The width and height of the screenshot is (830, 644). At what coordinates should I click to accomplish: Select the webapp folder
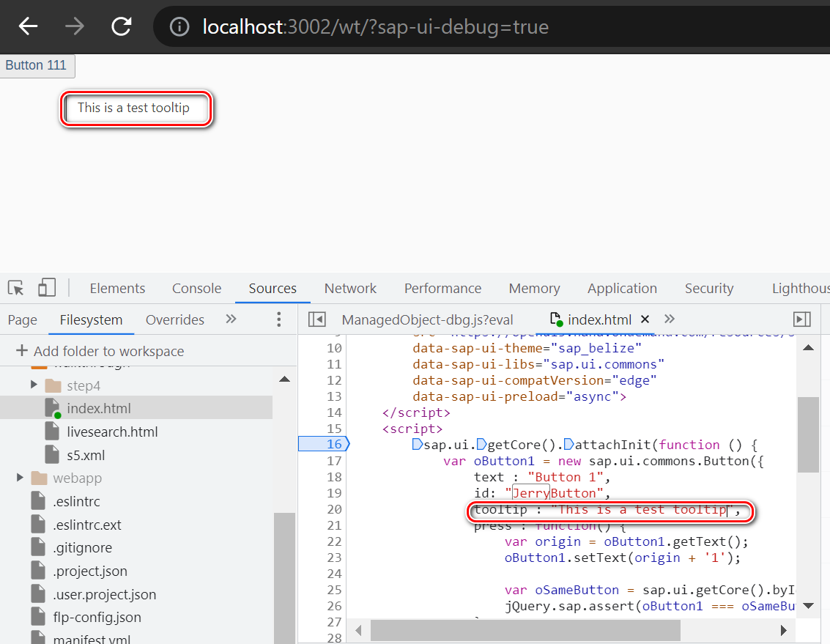tap(77, 478)
